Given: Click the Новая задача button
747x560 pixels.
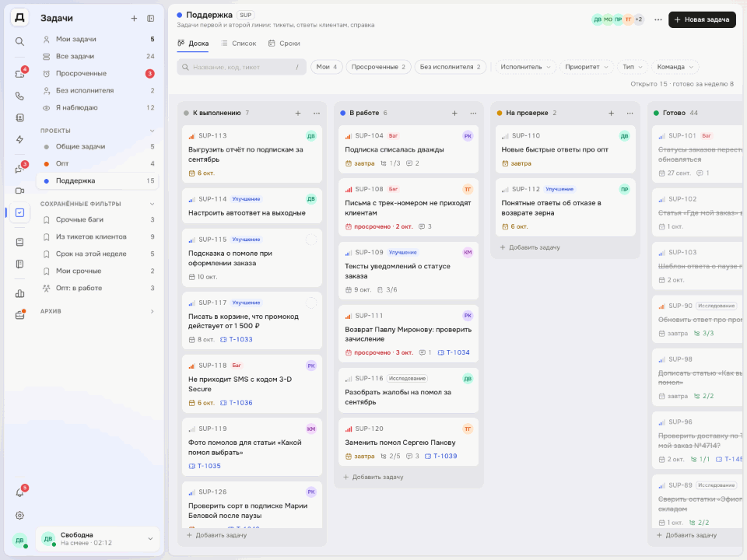Looking at the screenshot, I should click(702, 19).
